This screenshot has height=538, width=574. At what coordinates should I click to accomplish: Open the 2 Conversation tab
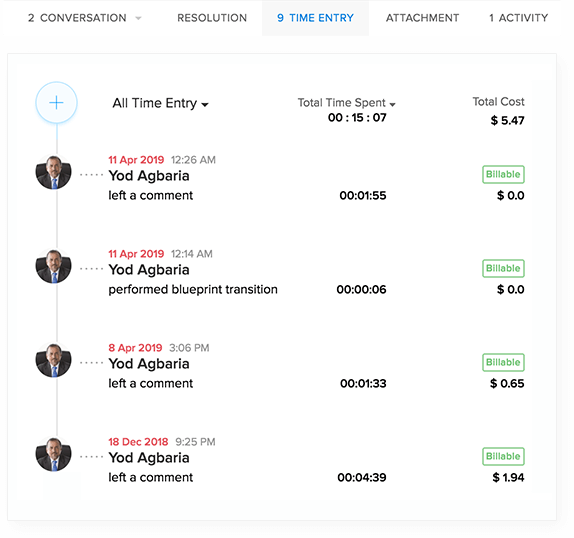(77, 18)
